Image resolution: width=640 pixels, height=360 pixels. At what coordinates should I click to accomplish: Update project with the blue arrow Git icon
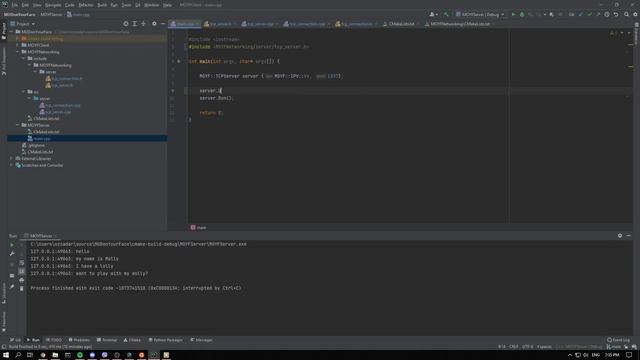581,14
